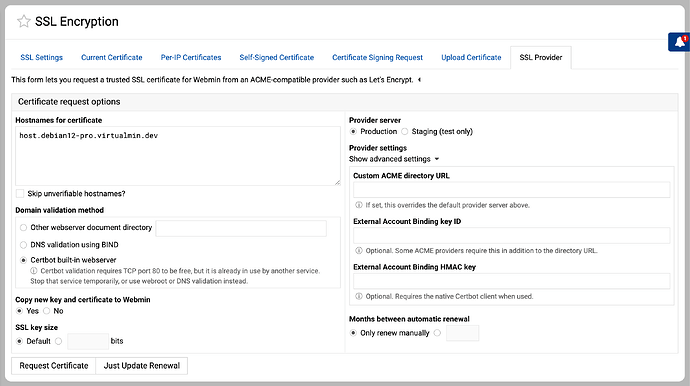The image size is (690, 386).
Task: Go to Self-Signed Certificate tab
Action: pos(277,57)
